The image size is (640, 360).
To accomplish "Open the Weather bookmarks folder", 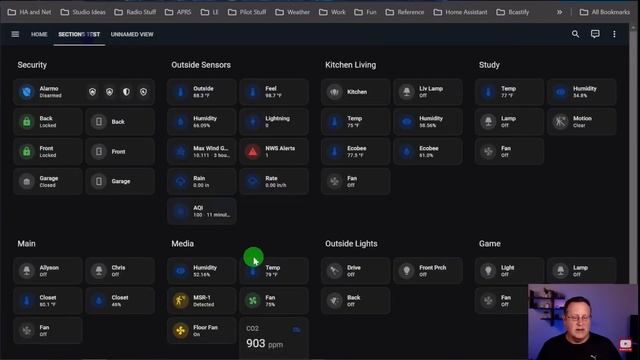I will click(293, 12).
